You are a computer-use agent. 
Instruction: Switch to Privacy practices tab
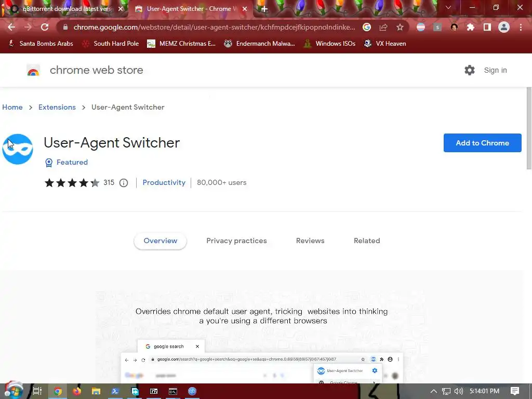coord(236,241)
